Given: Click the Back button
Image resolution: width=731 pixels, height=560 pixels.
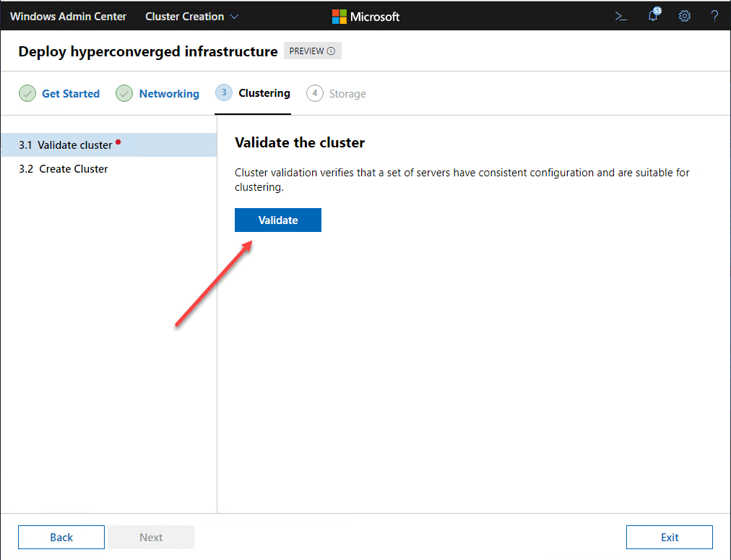Looking at the screenshot, I should pos(61,537).
